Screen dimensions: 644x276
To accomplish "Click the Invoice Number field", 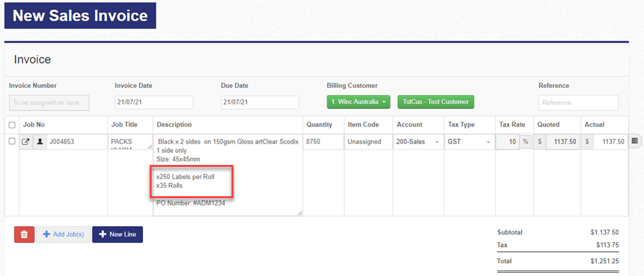I will pos(49,102).
